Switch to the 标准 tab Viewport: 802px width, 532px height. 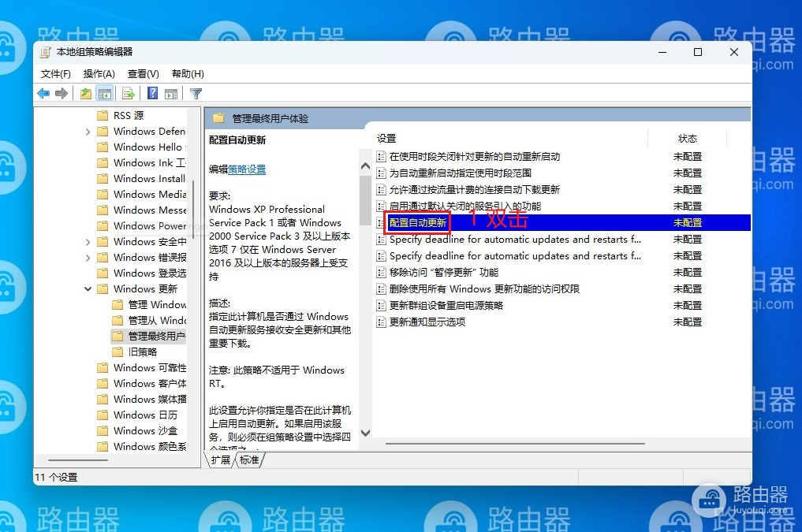[x=249, y=460]
